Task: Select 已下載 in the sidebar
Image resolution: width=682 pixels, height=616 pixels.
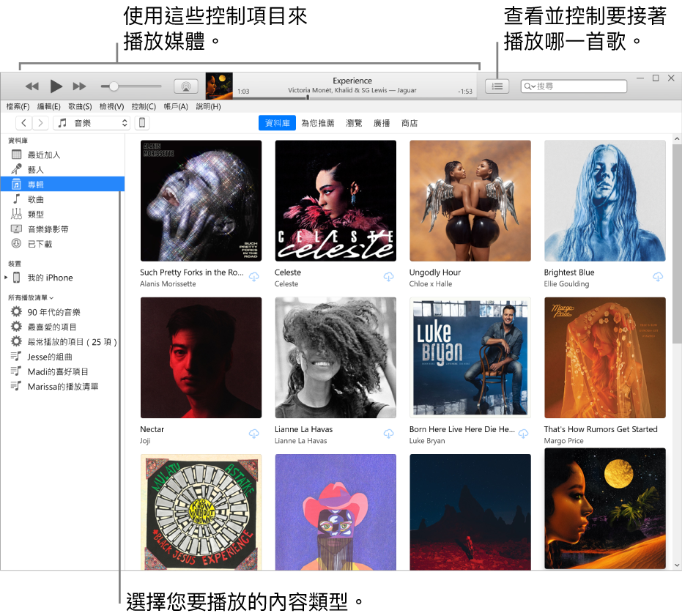Action: tap(63, 244)
